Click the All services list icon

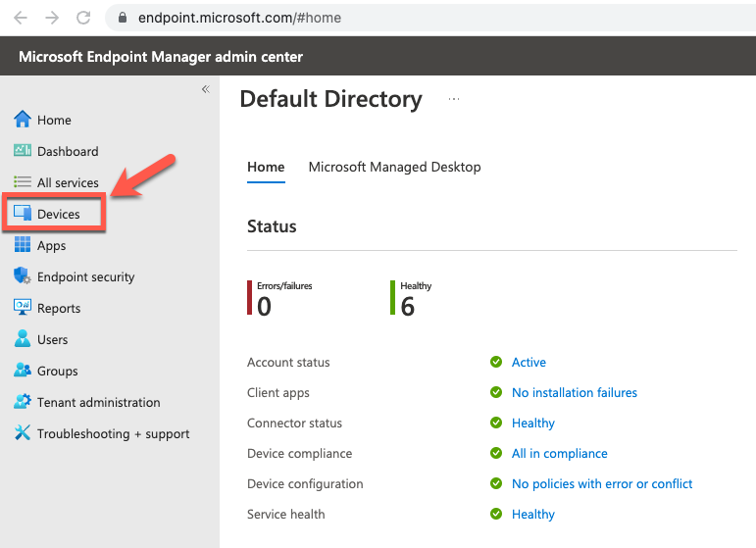click(x=23, y=181)
